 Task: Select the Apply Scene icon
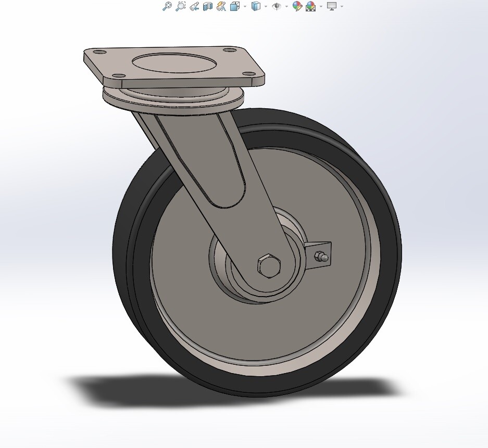pos(311,6)
